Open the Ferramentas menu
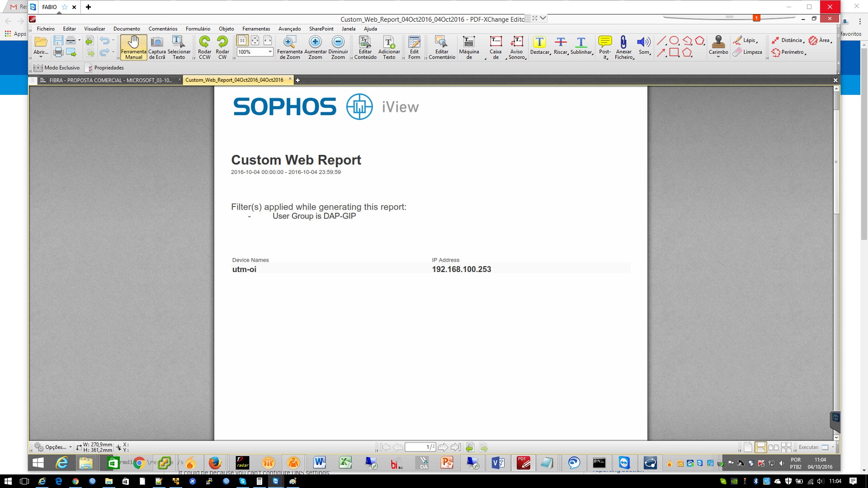The height and width of the screenshot is (488, 868). click(x=256, y=28)
